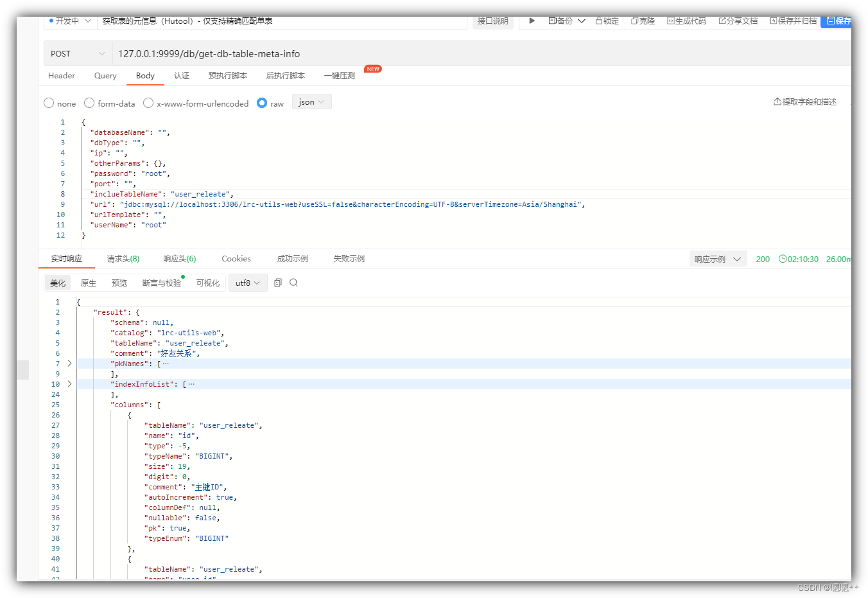Select the x-www-form-urlencoded radio button
Screen dimensions: 868x598
148,103
